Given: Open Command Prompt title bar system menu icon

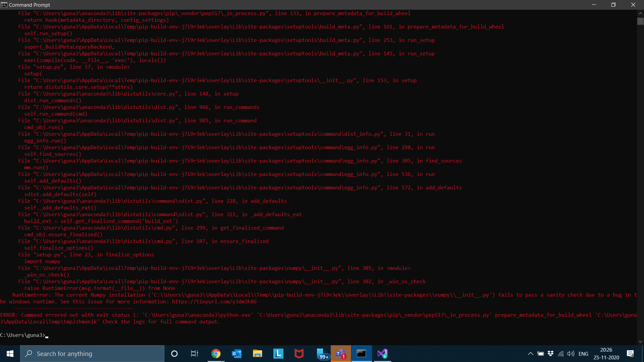Looking at the screenshot, I should click(4, 5).
